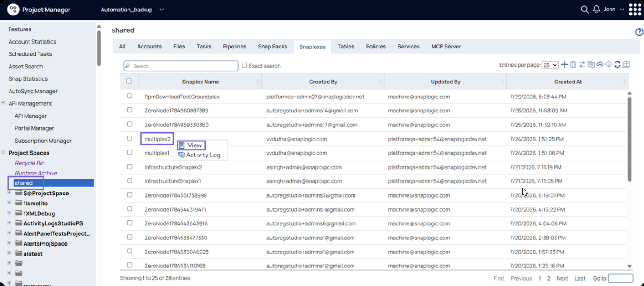Open Asset Search in the sidebar
This screenshot has width=644, height=286.
(25, 66)
